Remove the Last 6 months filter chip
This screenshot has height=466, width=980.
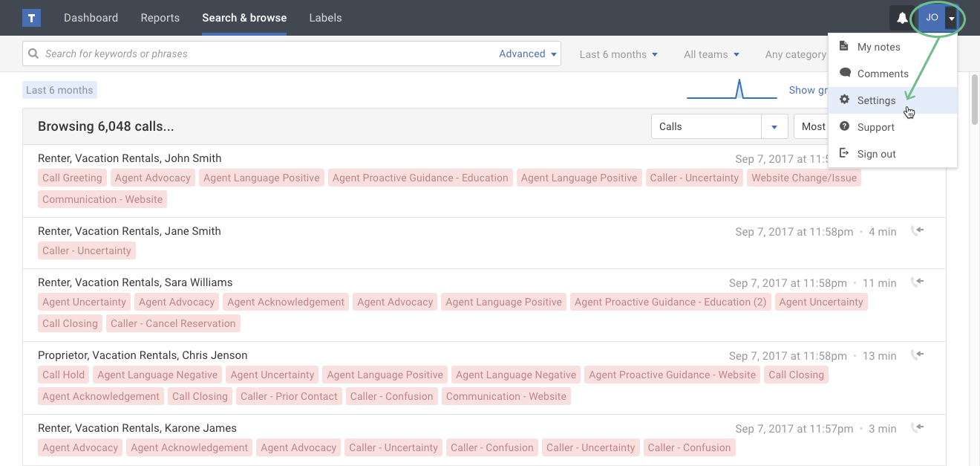pos(59,89)
